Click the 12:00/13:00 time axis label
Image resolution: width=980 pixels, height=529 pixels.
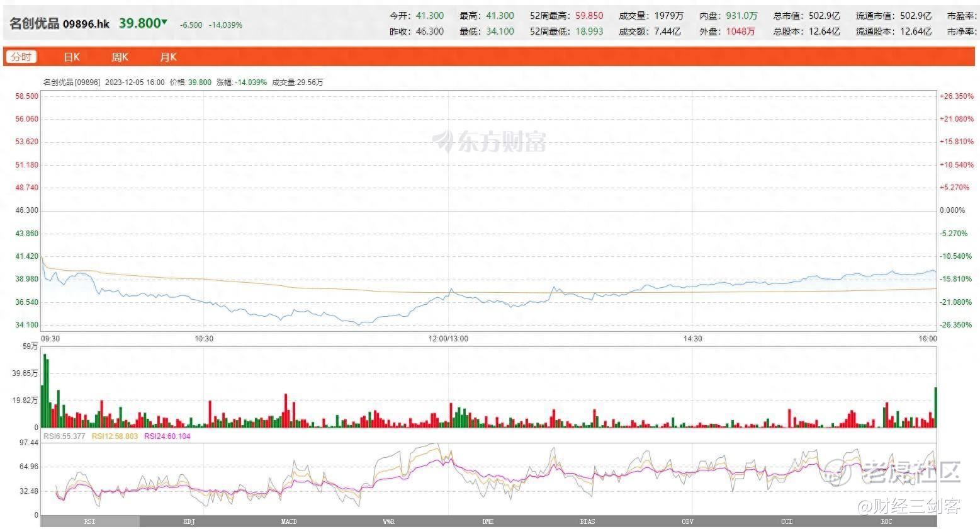click(x=448, y=339)
